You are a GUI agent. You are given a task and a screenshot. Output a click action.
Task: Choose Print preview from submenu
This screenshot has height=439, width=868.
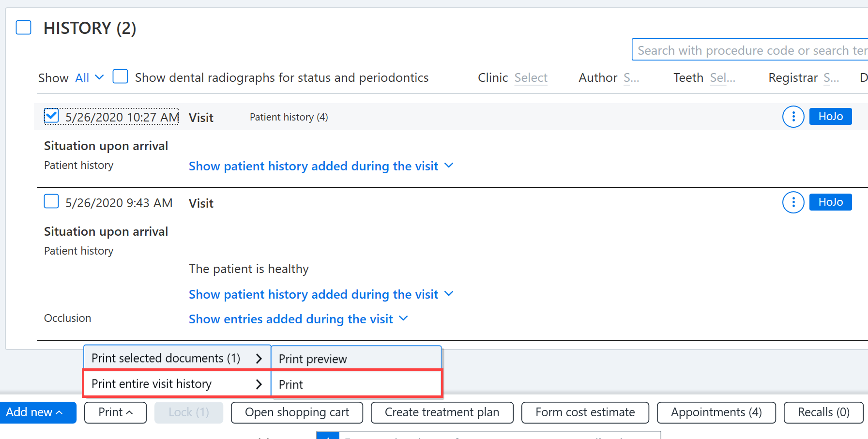(356, 359)
